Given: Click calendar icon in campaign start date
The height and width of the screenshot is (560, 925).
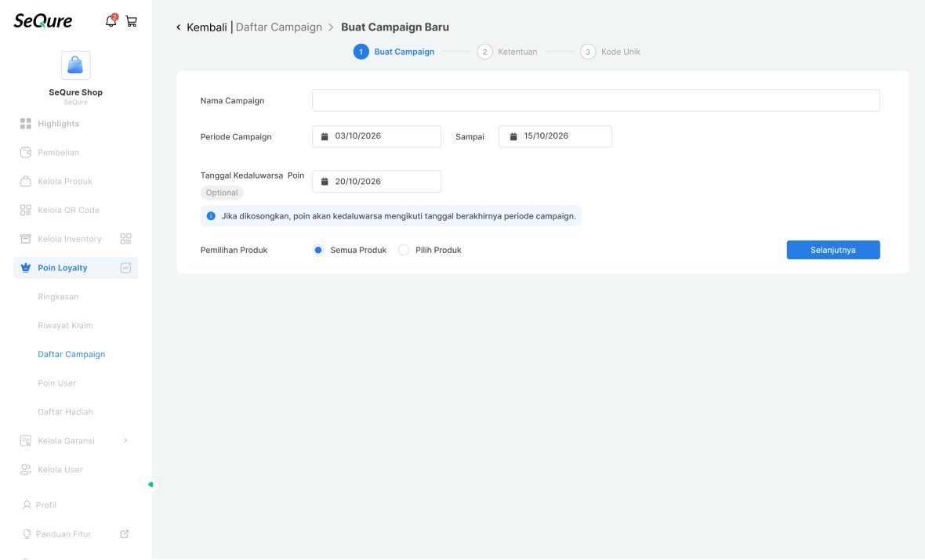Looking at the screenshot, I should pyautogui.click(x=325, y=136).
